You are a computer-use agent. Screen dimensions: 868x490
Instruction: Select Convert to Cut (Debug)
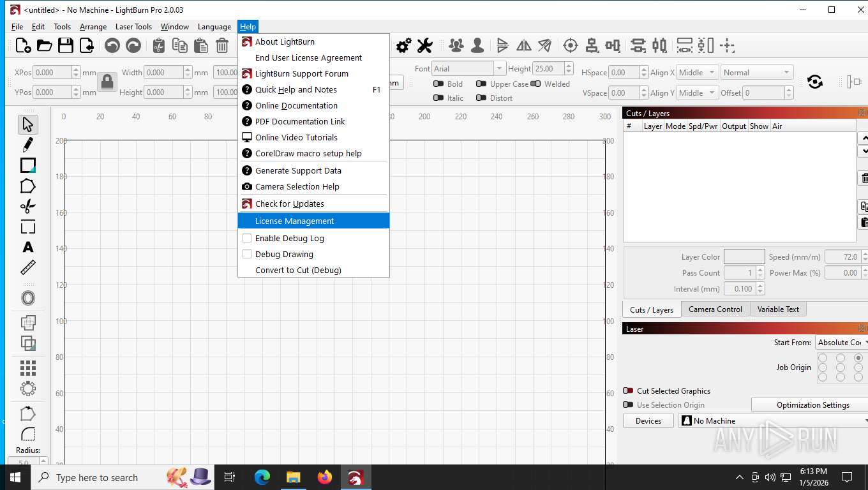tap(313, 270)
